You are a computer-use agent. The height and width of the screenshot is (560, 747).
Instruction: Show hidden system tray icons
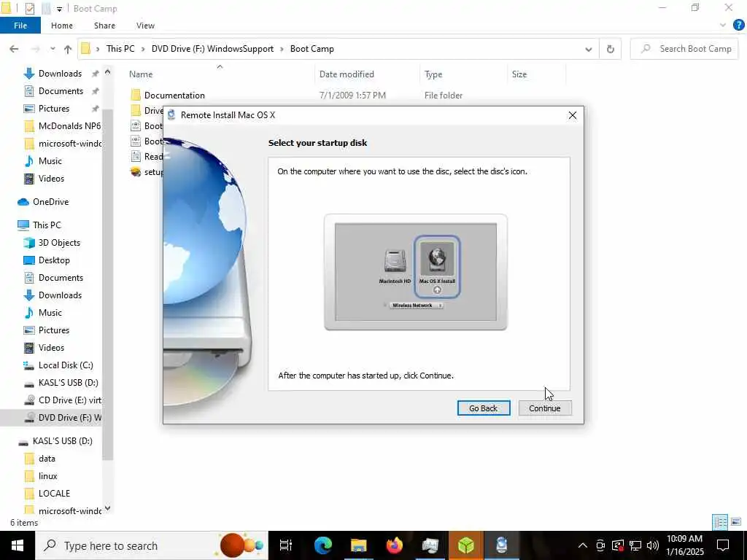pyautogui.click(x=583, y=545)
